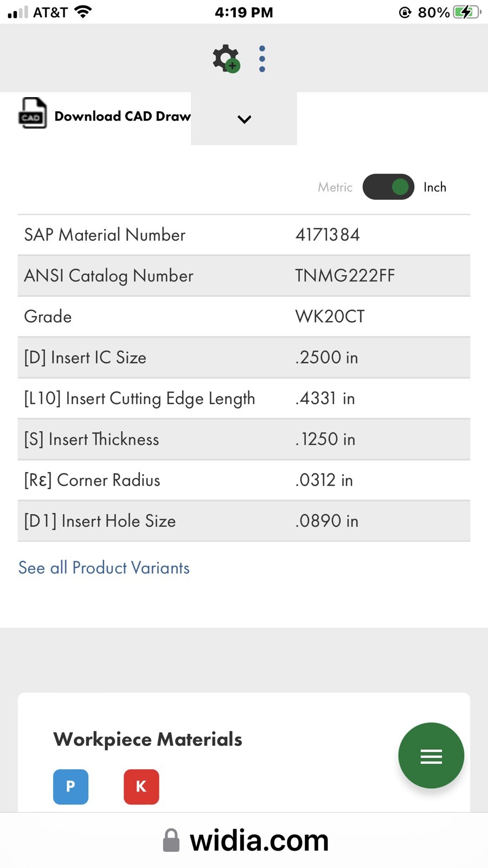The width and height of the screenshot is (488, 868).
Task: Tap SAP Material Number value 4171384
Action: (328, 234)
